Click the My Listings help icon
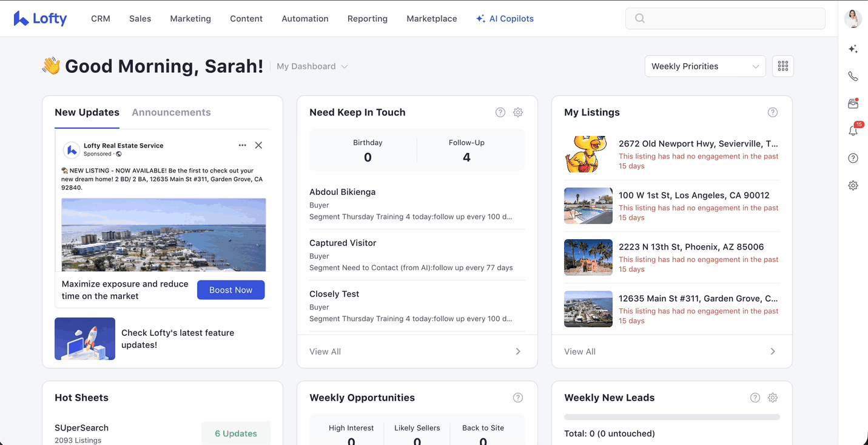868x445 pixels. (772, 112)
